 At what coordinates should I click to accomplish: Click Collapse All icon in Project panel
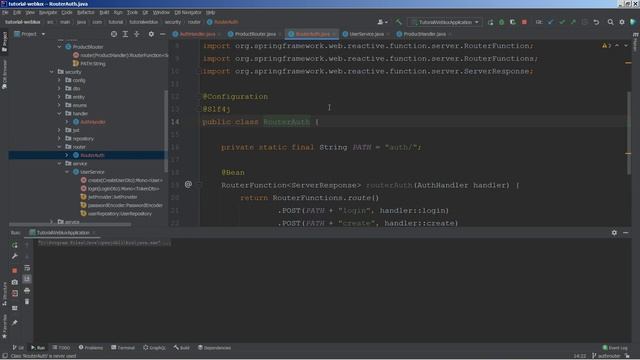(137, 34)
